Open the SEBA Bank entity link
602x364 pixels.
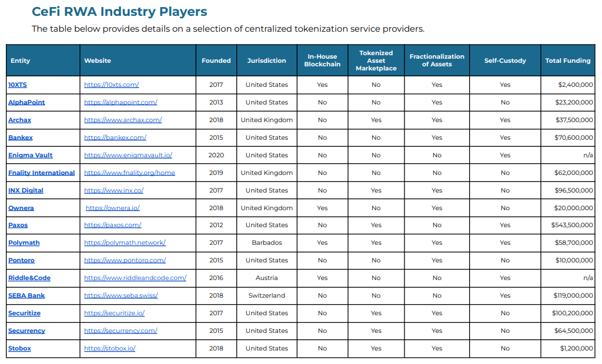click(26, 296)
